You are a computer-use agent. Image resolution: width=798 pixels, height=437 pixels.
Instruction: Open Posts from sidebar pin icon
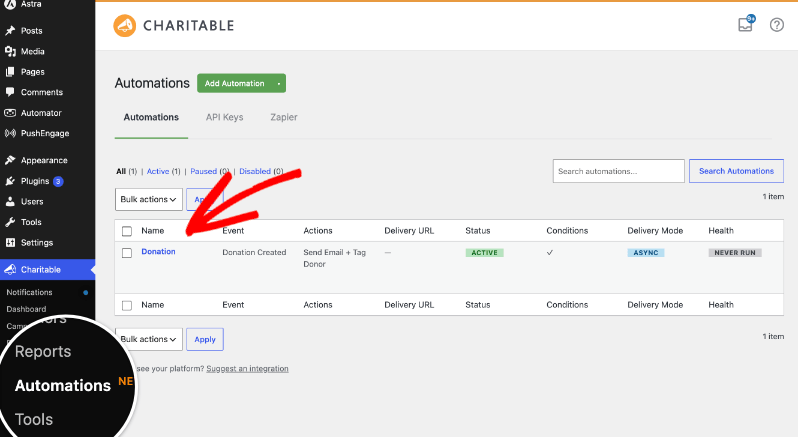tap(10, 31)
